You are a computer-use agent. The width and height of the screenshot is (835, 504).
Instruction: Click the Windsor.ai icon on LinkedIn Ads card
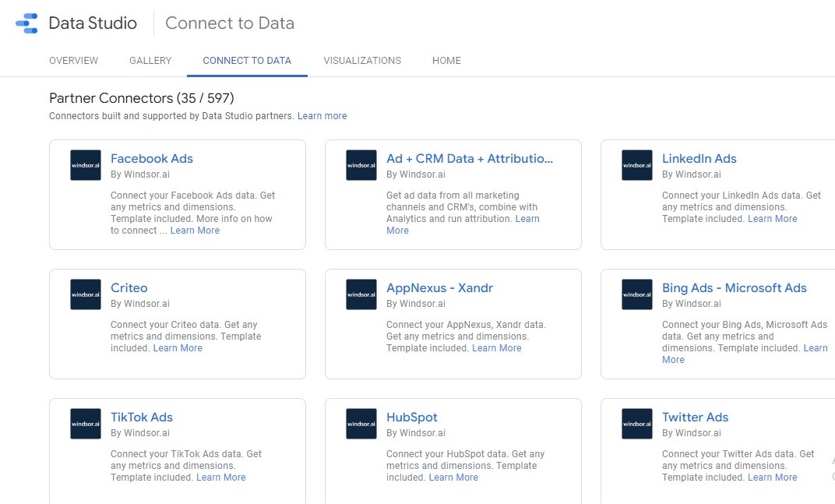point(637,165)
